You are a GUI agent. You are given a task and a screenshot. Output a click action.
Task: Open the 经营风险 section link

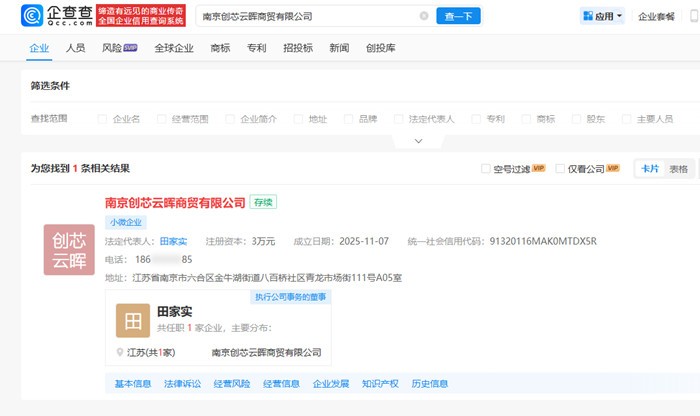[232, 384]
